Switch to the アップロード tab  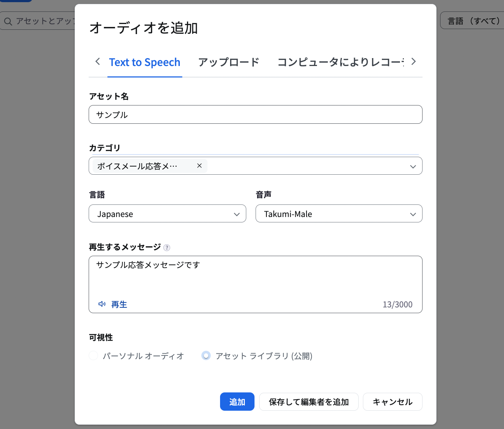229,62
